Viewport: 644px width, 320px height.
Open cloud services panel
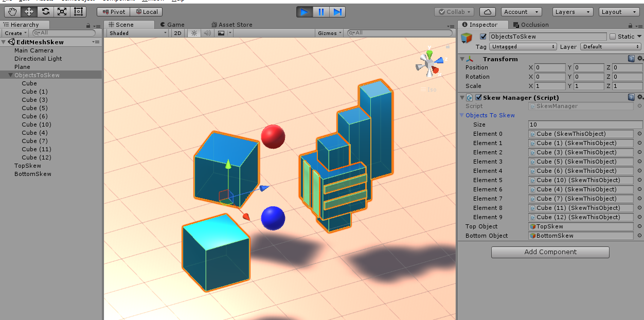click(x=487, y=12)
